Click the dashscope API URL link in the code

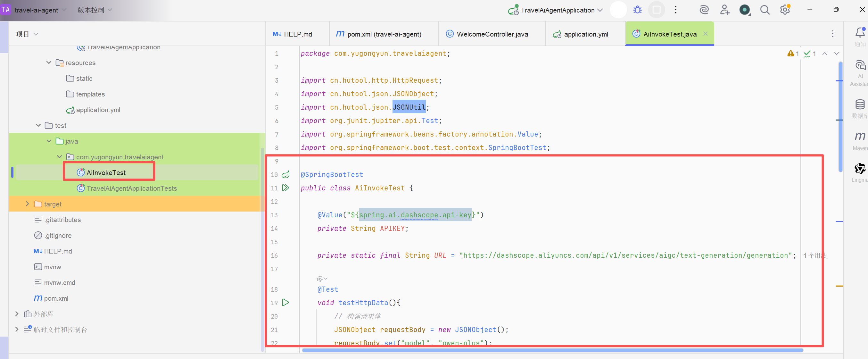(625, 255)
